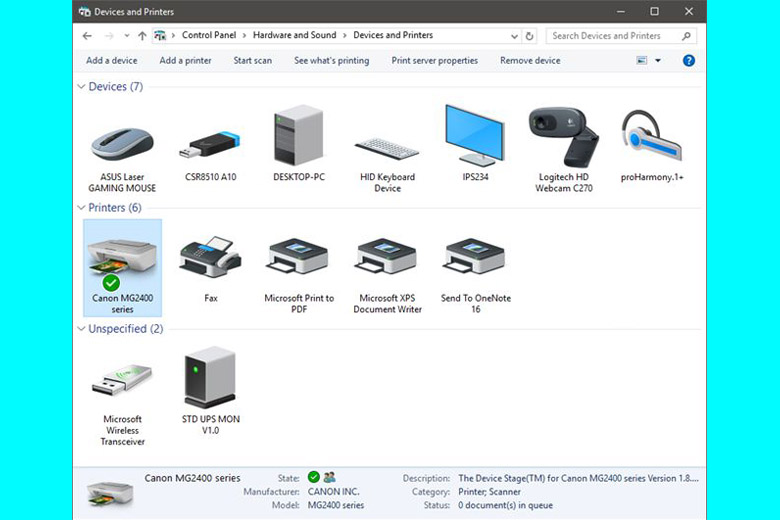Click the MG2400 series model value
This screenshot has height=520, width=780.
[x=336, y=505]
